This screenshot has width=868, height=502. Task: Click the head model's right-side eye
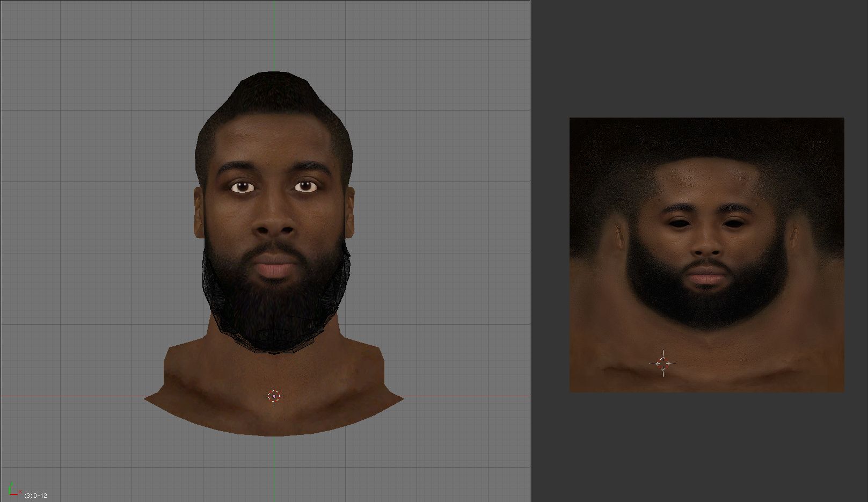(x=306, y=186)
